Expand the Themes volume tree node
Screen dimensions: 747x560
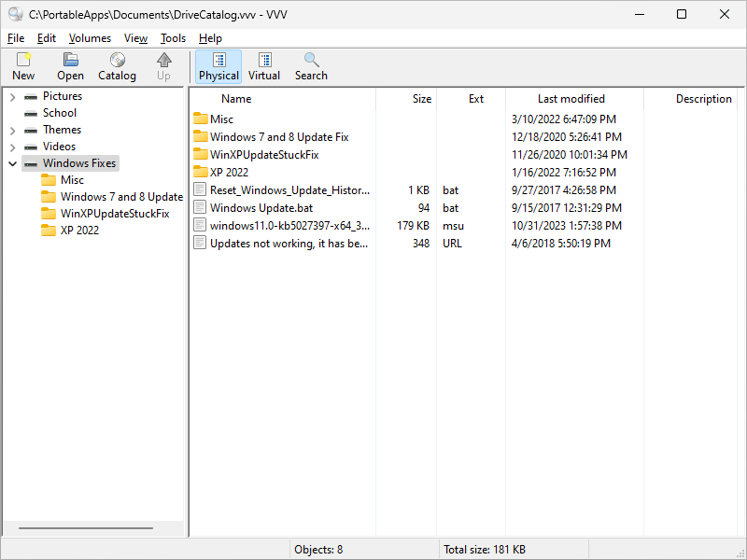coord(12,130)
